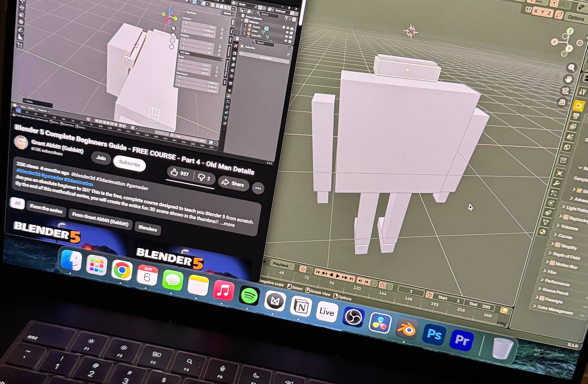Click the Z axis on the navigation gizmo
Viewport: 588px width, 384px height.
click(x=570, y=31)
